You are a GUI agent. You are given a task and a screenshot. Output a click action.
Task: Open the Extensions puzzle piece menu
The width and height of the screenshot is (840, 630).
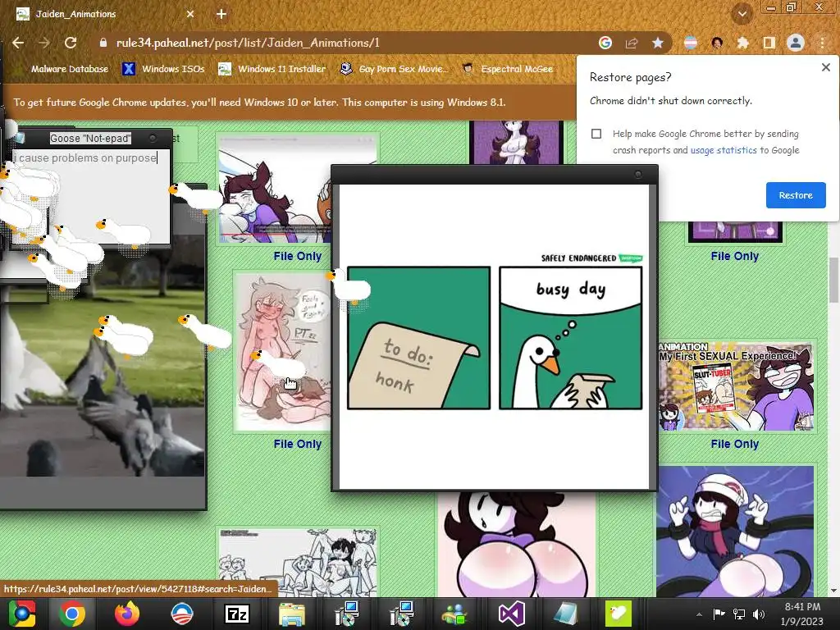(x=742, y=43)
